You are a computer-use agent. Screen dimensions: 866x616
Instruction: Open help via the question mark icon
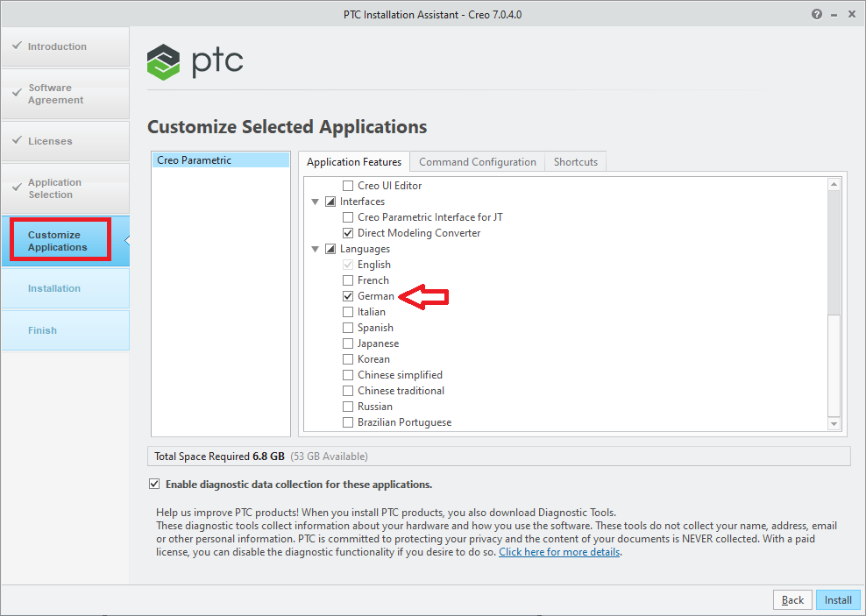coord(816,14)
